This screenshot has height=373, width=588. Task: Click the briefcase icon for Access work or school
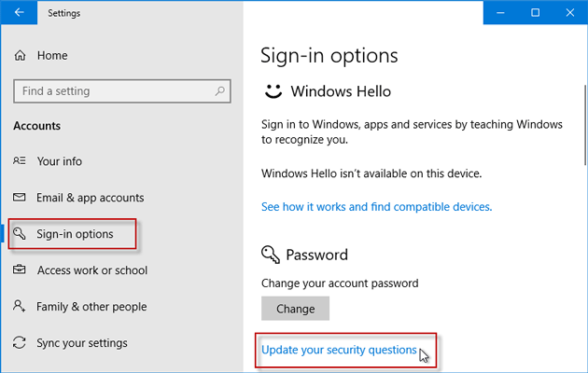point(21,270)
